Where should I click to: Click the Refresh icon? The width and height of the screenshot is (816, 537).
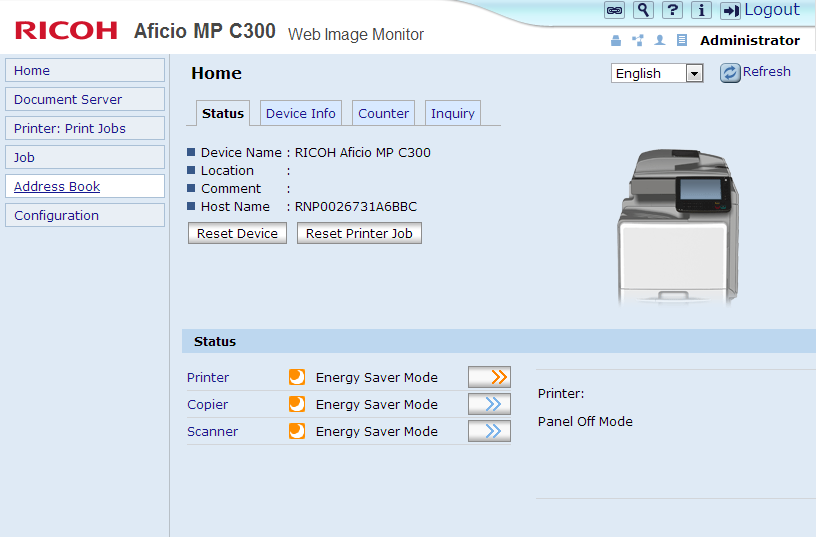[x=730, y=72]
